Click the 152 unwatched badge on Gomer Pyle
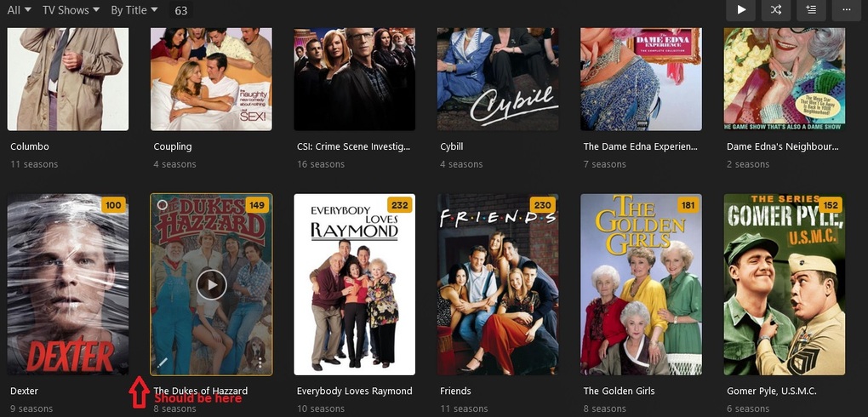 (831, 205)
